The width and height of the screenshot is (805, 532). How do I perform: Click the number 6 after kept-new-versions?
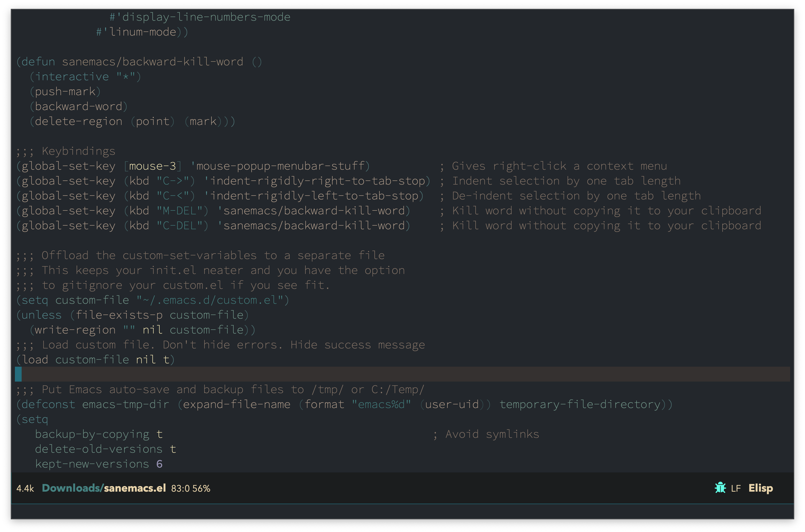[160, 464]
